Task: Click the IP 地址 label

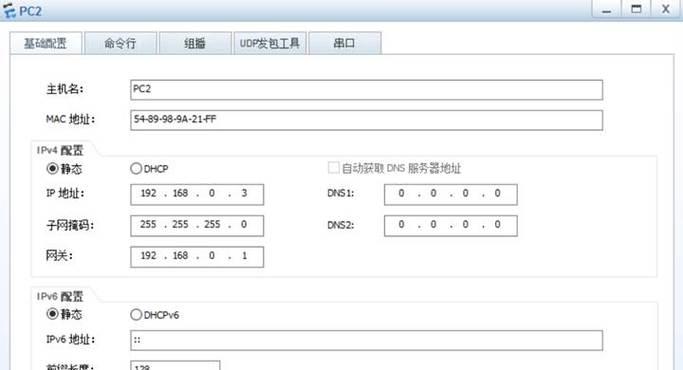Action: point(65,193)
